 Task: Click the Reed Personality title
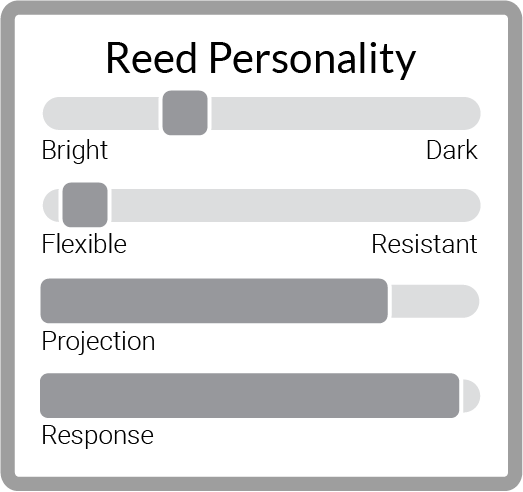[261, 59]
